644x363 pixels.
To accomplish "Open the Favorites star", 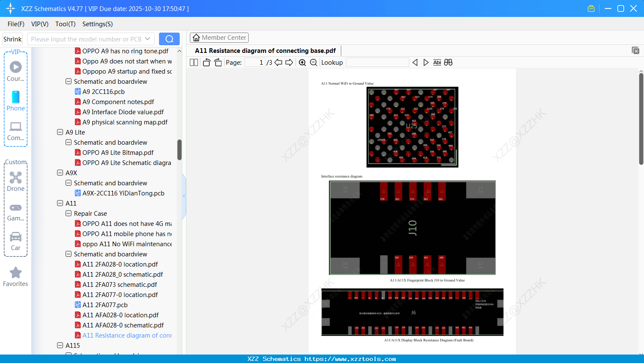I will 16,277.
